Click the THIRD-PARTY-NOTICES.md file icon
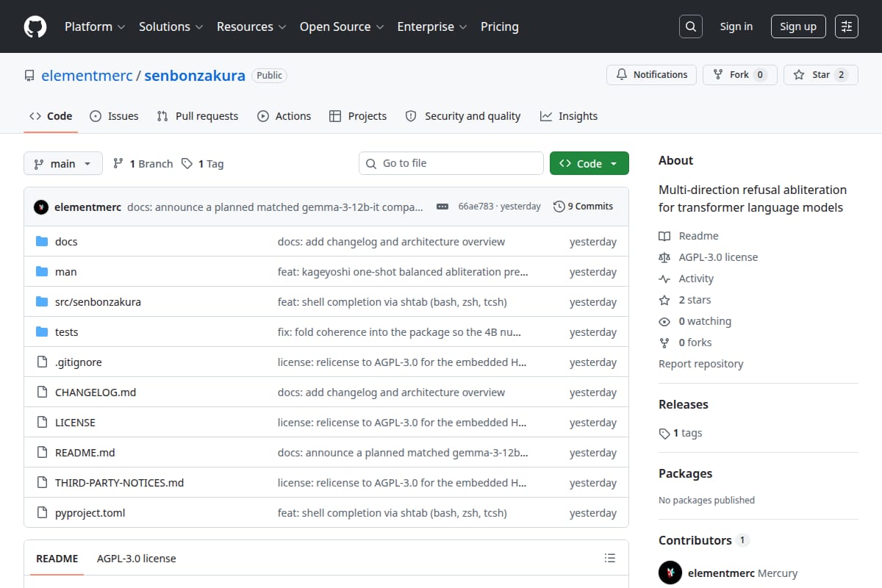The height and width of the screenshot is (588, 882). point(42,483)
